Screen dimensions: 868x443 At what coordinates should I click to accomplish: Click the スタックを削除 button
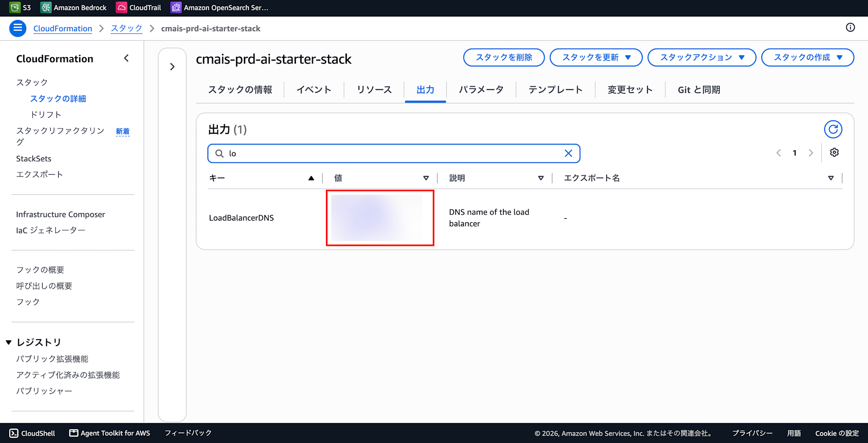coord(504,57)
